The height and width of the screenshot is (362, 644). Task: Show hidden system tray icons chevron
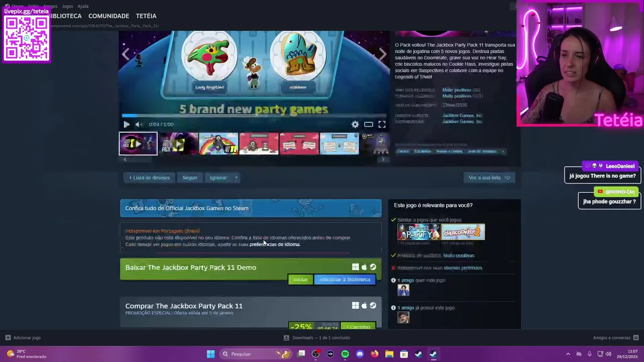click(568, 354)
